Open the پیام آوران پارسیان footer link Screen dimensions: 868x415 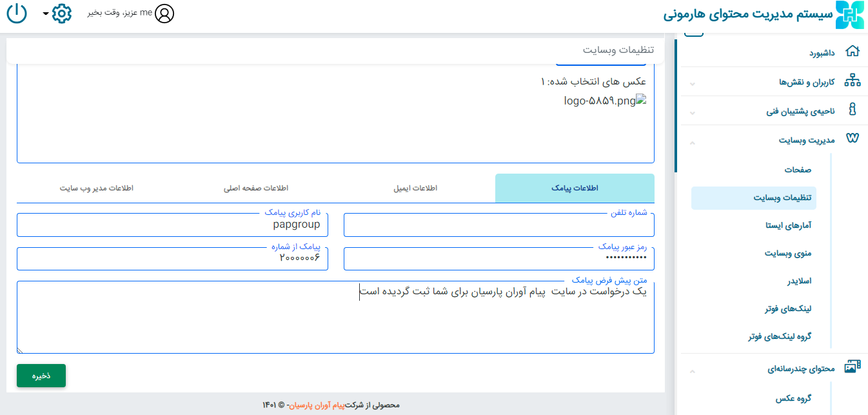tap(317, 405)
